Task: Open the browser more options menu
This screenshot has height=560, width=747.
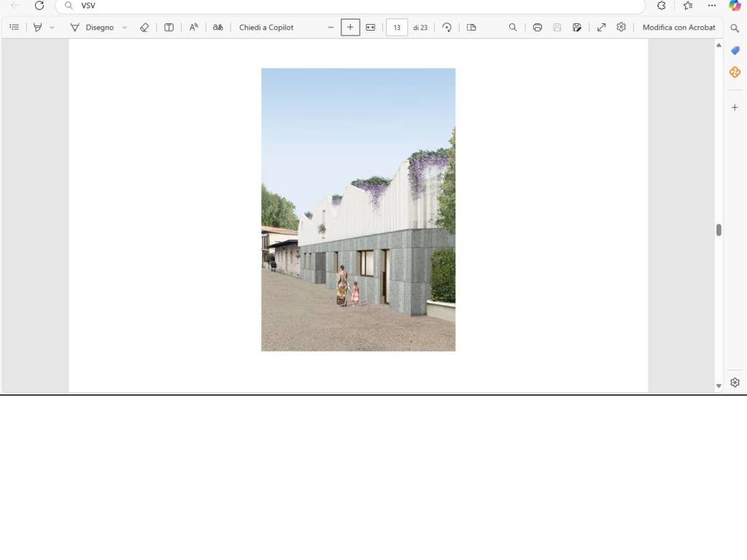Action: pyautogui.click(x=712, y=5)
